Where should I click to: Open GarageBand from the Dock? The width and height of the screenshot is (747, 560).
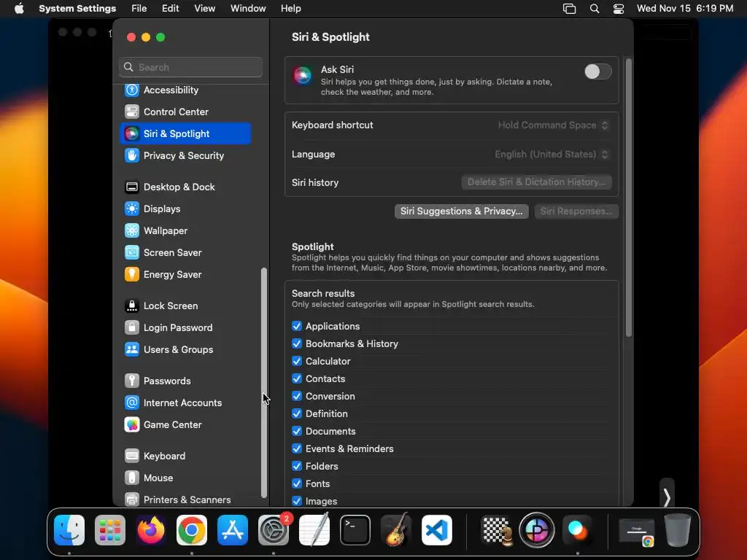tap(396, 530)
